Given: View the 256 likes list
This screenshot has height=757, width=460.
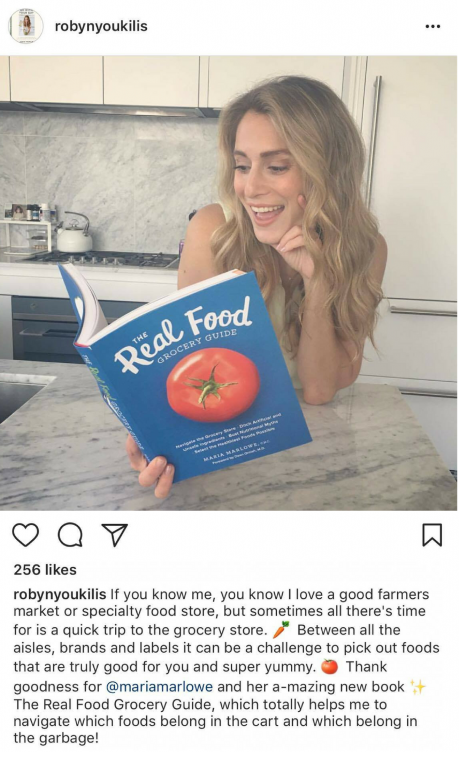Looking at the screenshot, I should 45,570.
